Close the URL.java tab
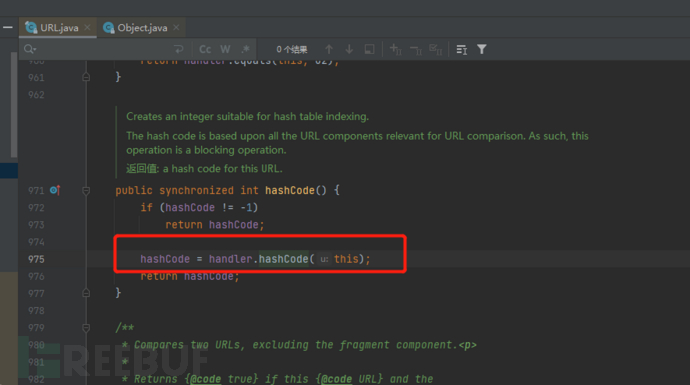 pyautogui.click(x=88, y=27)
